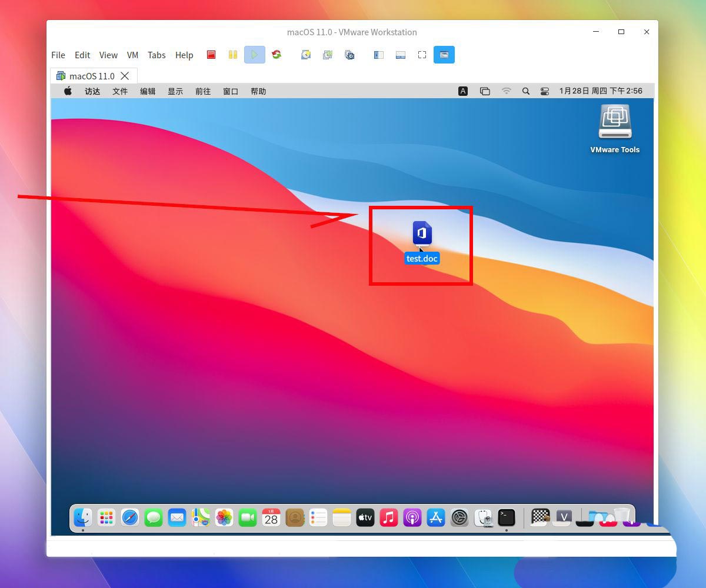Open Spotlight search in the macOS menu bar

click(525, 91)
